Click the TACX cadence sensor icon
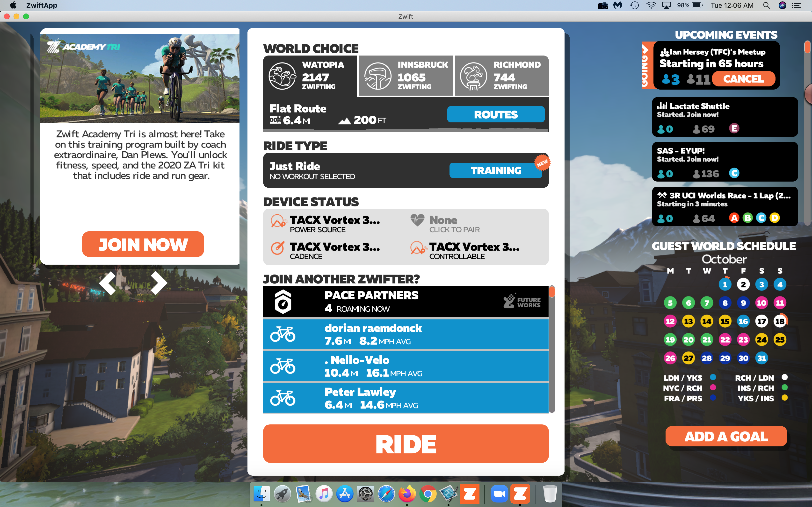This screenshot has width=812, height=507. [278, 248]
